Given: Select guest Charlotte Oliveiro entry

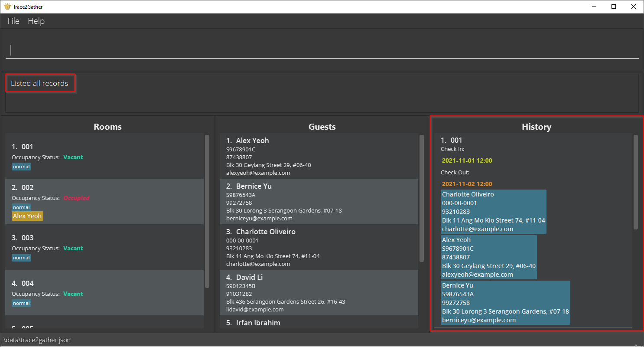Looking at the screenshot, I should pos(319,247).
